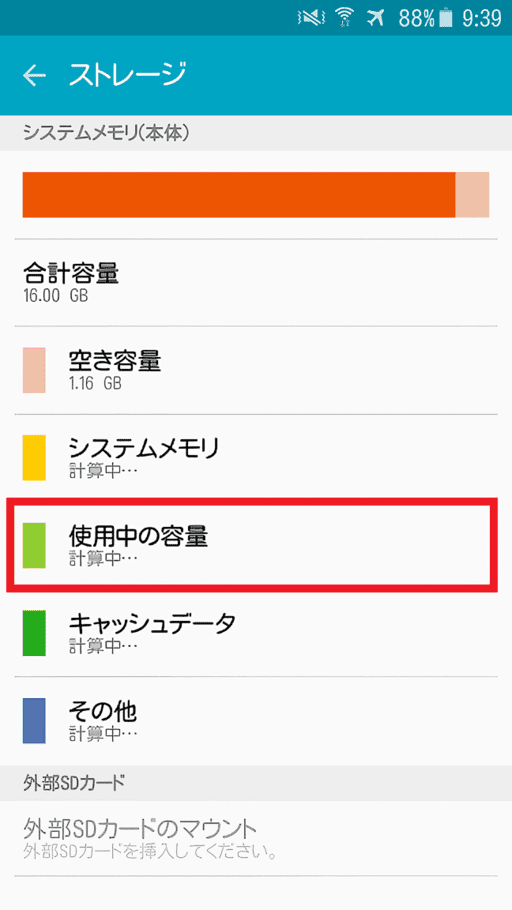Open the その他 storage entry

pos(256,720)
